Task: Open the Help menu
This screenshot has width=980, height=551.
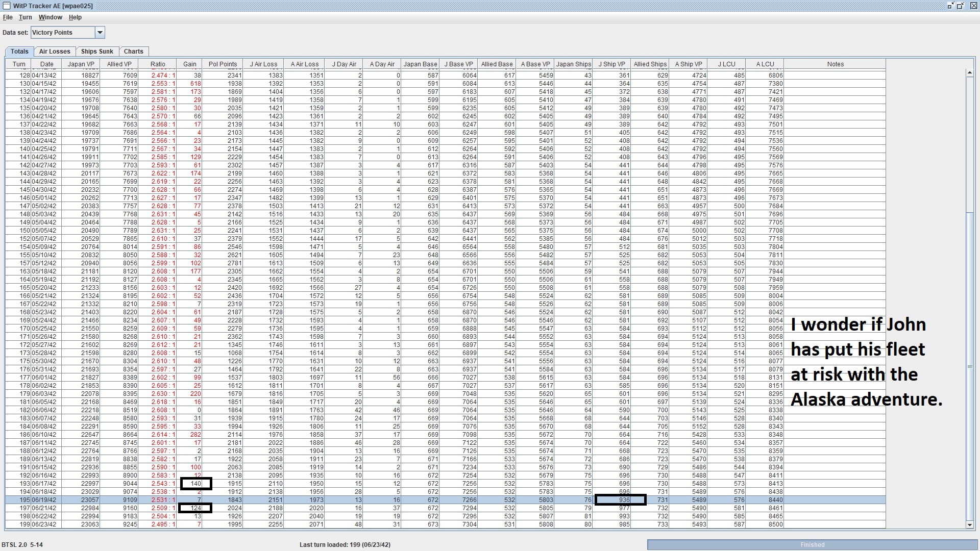Action: pyautogui.click(x=75, y=17)
